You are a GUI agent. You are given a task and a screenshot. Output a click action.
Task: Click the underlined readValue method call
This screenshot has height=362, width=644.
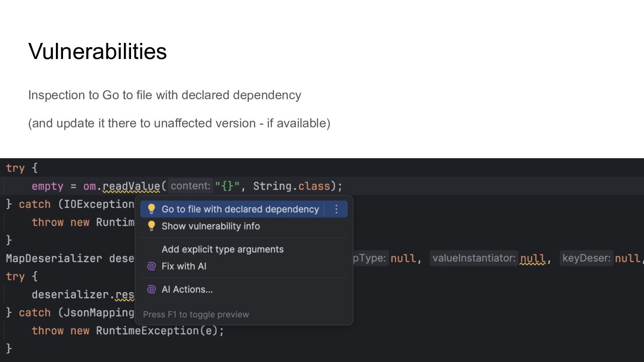click(131, 186)
